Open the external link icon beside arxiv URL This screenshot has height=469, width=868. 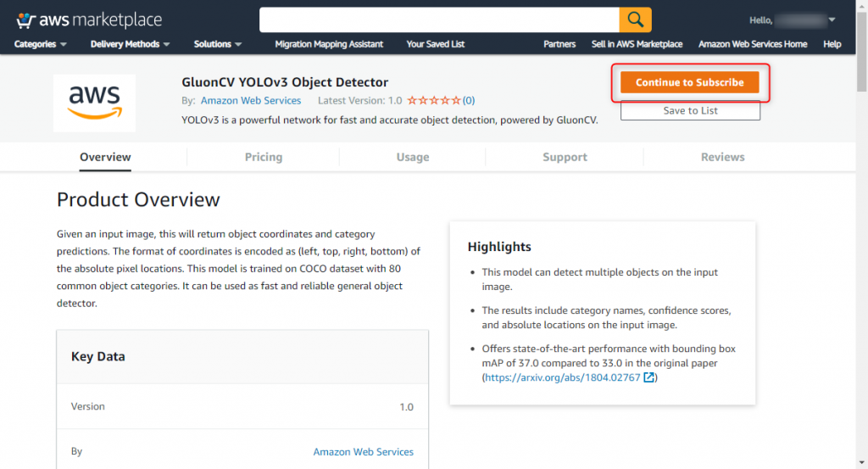click(x=648, y=377)
